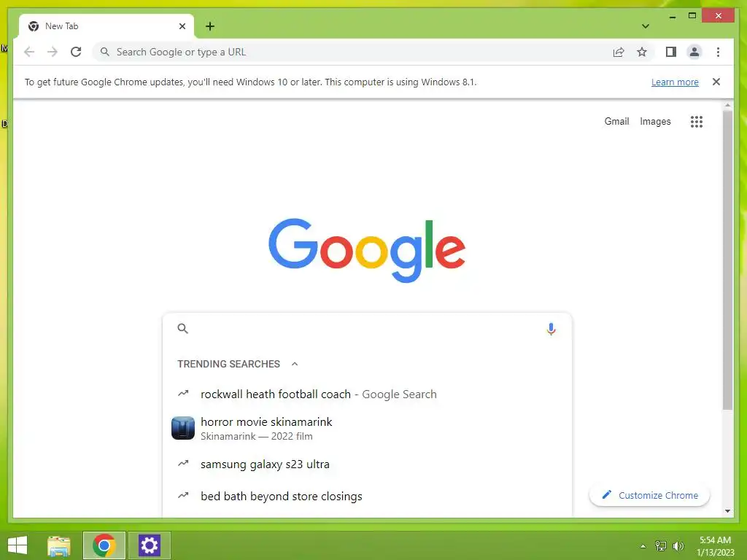Click inside the Google search box
The width and height of the screenshot is (747, 560).
[367, 329]
